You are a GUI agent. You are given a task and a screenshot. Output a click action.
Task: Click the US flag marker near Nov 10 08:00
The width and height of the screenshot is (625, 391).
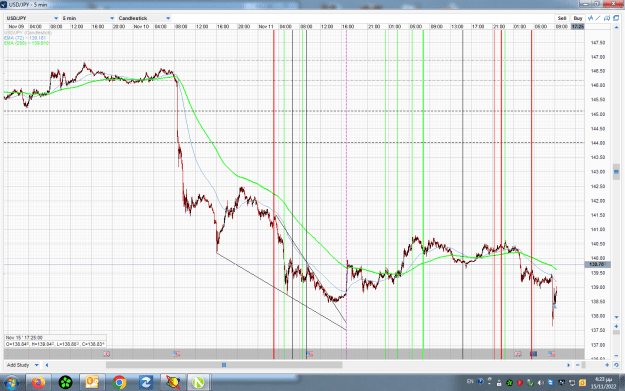176,354
